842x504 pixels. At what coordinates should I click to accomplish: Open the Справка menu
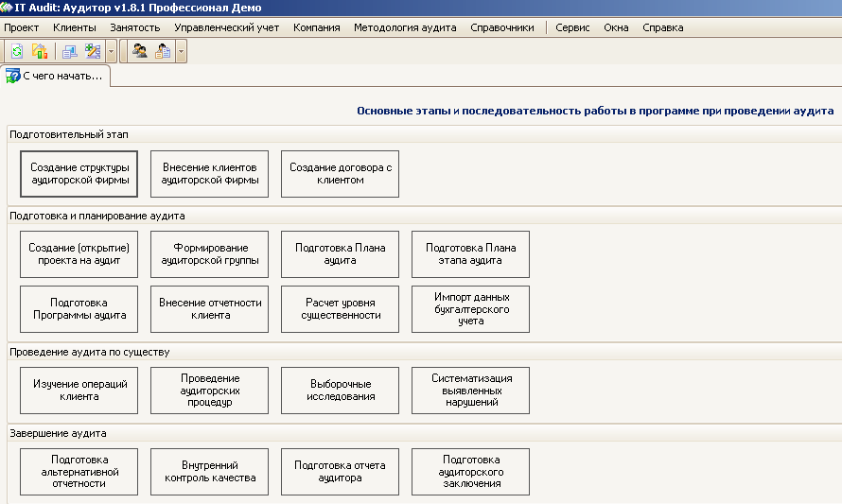(x=662, y=27)
